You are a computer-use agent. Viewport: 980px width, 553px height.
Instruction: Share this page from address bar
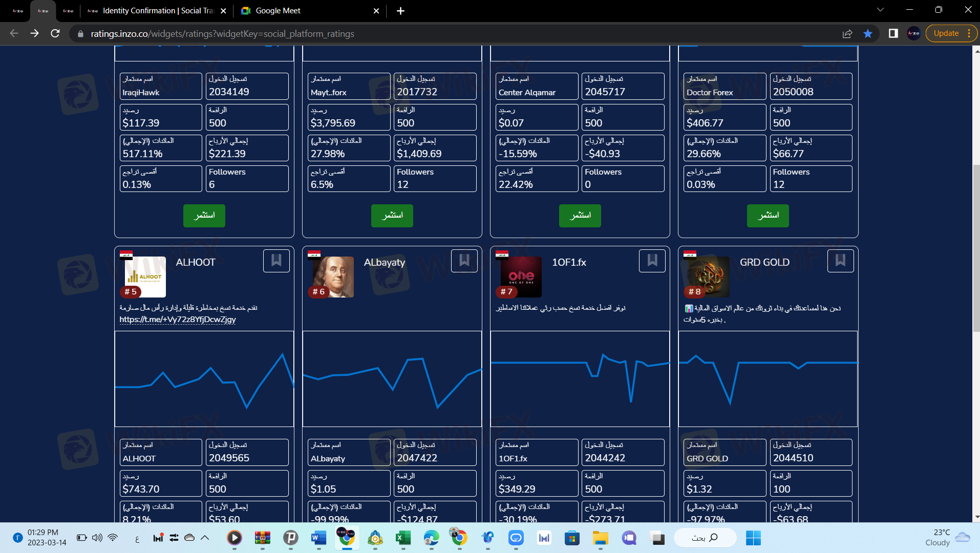847,33
